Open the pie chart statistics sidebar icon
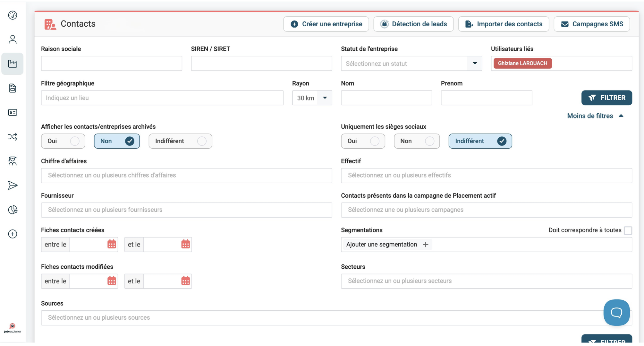This screenshot has width=644, height=346. (13, 210)
